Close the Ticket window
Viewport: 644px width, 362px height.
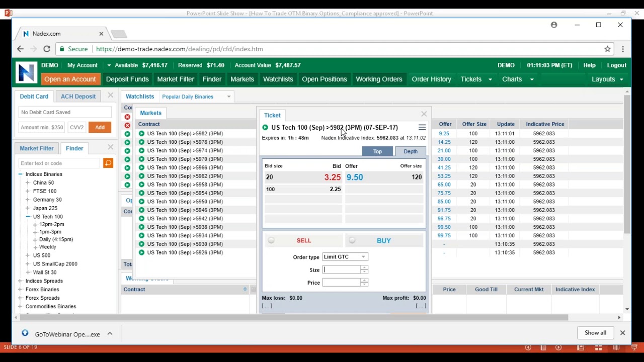[x=424, y=114]
